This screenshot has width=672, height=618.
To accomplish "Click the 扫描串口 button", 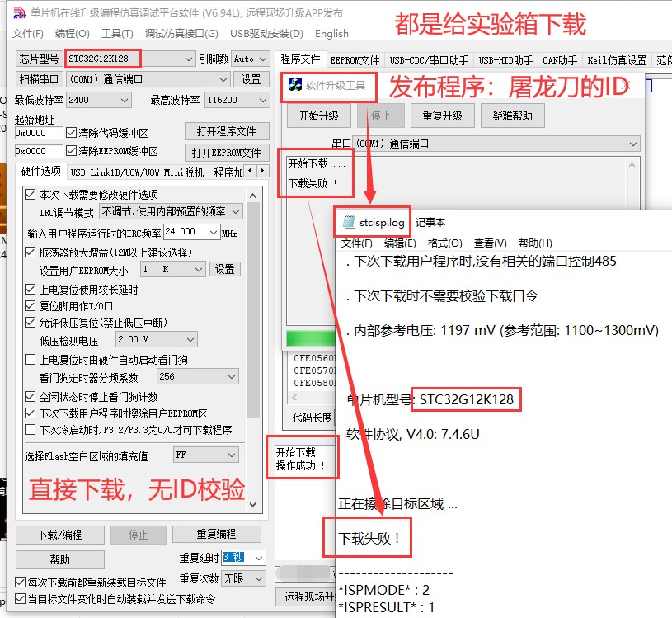I will pyautogui.click(x=39, y=79).
